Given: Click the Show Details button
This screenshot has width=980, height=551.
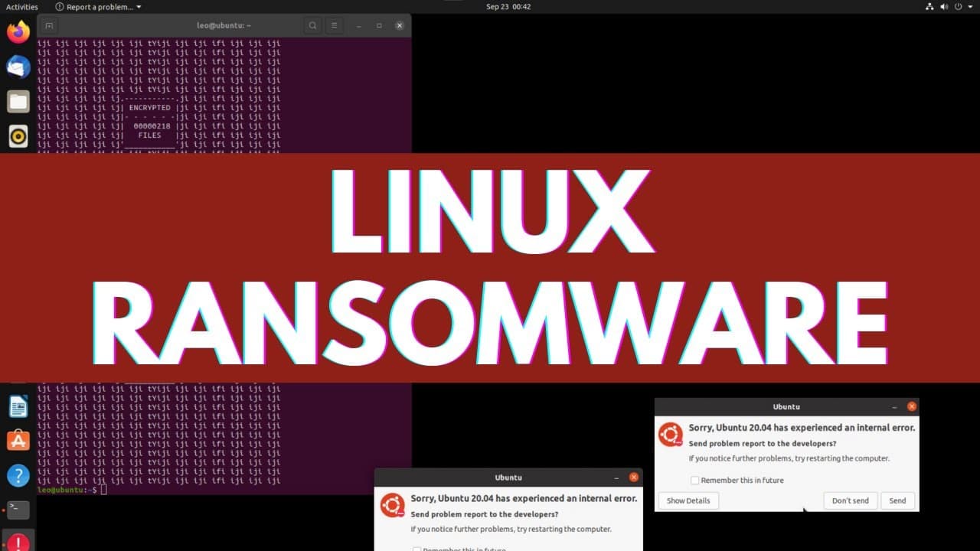Looking at the screenshot, I should pyautogui.click(x=688, y=500).
